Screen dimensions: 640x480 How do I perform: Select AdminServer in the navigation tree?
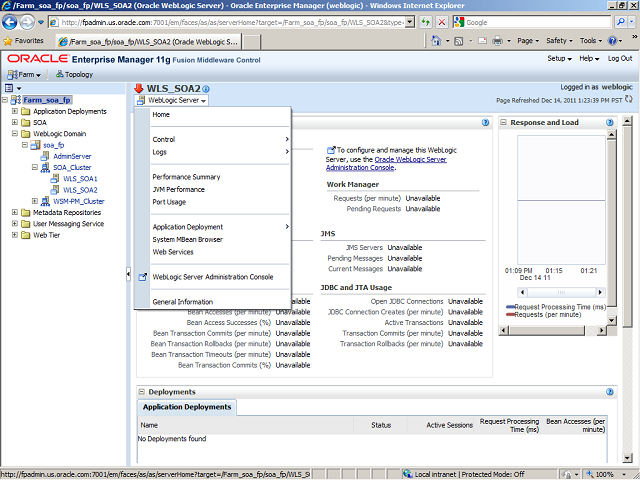coord(72,156)
